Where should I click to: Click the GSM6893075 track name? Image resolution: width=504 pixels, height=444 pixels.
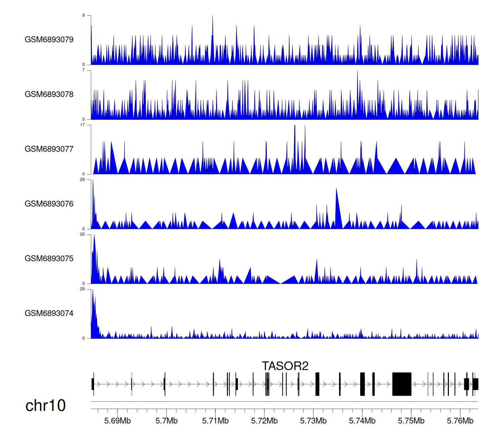[49, 259]
